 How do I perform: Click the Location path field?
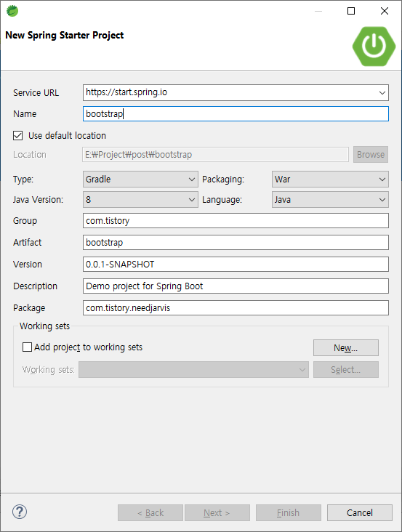point(215,155)
